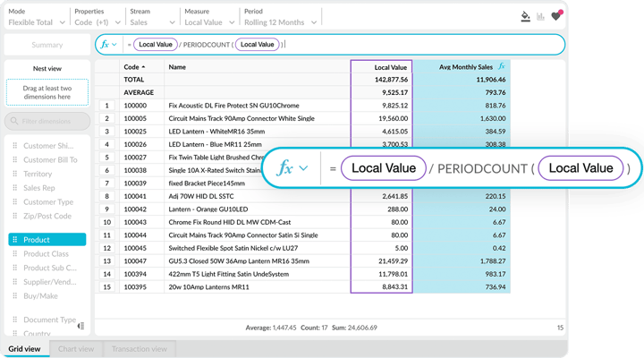Select the Buy/Make dimension

[40, 295]
